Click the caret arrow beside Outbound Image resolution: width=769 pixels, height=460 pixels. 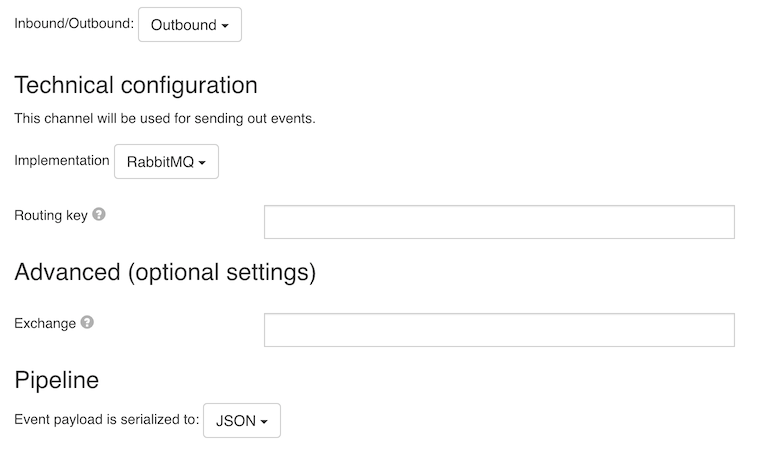coord(225,26)
